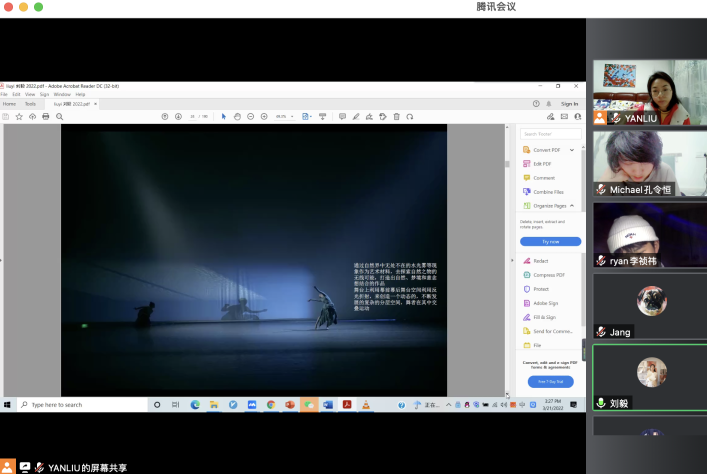Select Michael participant video tile
Viewport: 707px width, 474px height.
pos(650,163)
